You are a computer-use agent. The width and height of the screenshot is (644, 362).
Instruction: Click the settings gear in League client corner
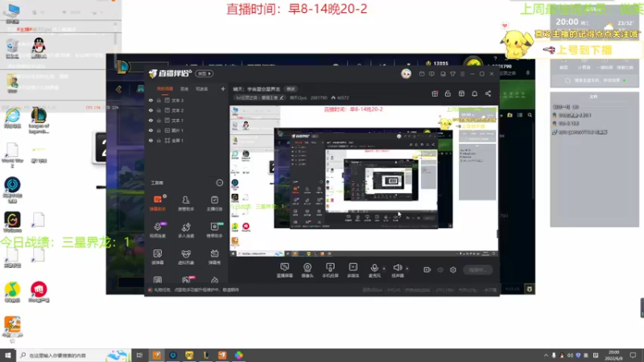click(x=530, y=290)
